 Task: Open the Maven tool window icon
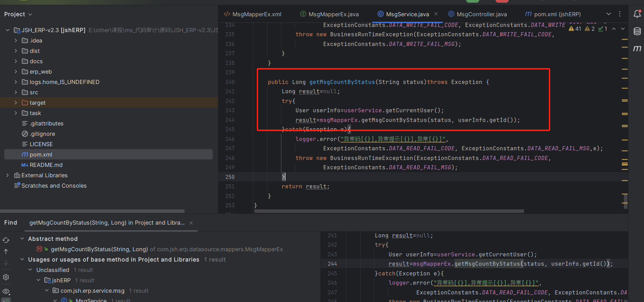637,49
